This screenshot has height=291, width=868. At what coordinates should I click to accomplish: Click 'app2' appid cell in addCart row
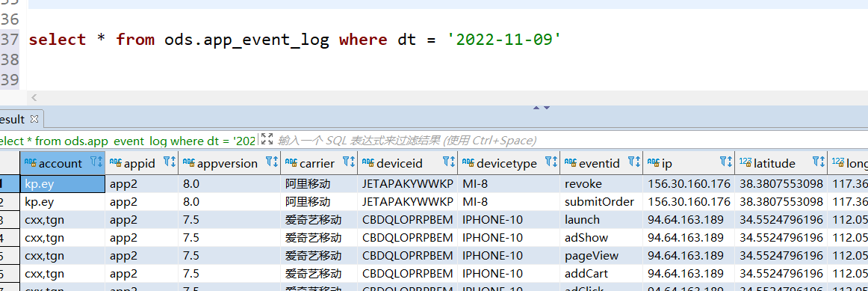(x=141, y=274)
